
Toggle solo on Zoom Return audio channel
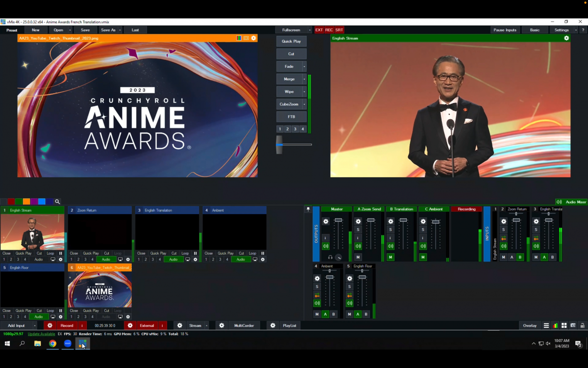point(504,230)
